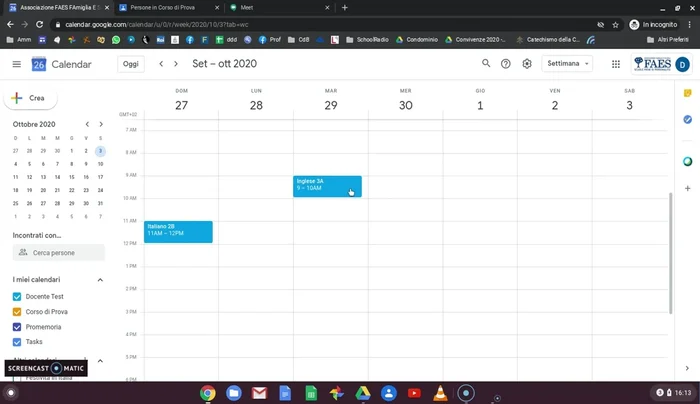This screenshot has height=404, width=700.
Task: Click the Oggi button
Action: point(131,64)
